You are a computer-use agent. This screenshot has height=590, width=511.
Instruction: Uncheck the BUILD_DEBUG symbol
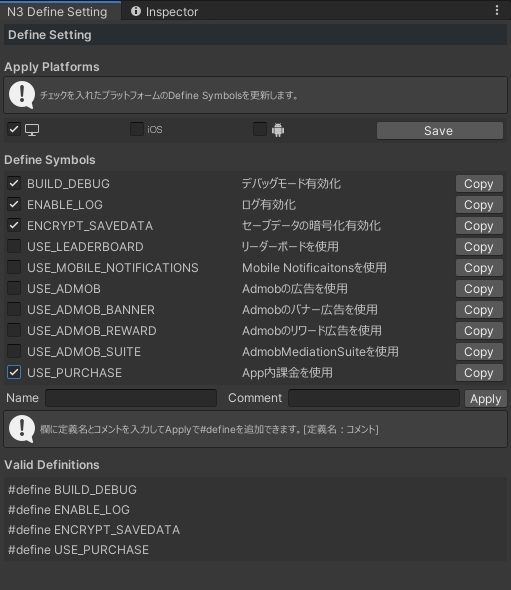pyautogui.click(x=14, y=183)
